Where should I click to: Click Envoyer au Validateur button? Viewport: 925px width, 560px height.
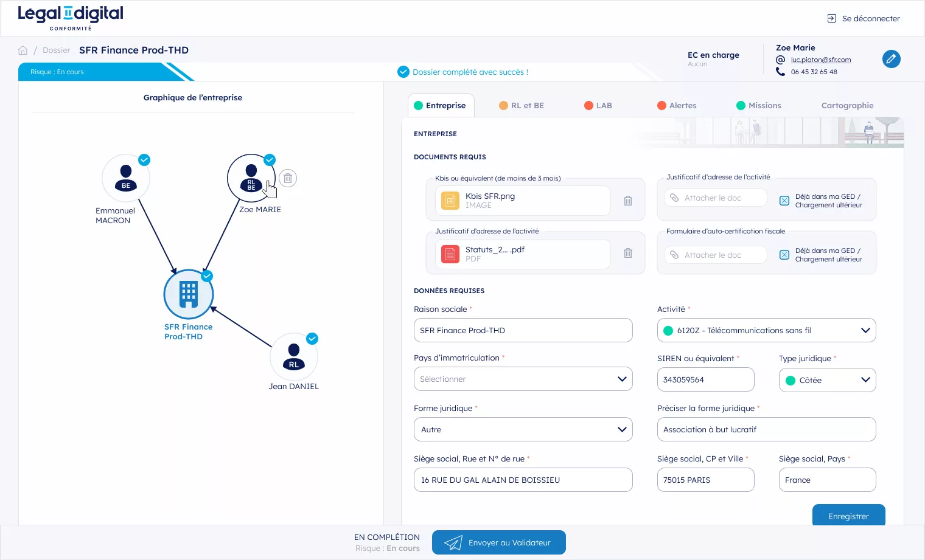coord(498,543)
